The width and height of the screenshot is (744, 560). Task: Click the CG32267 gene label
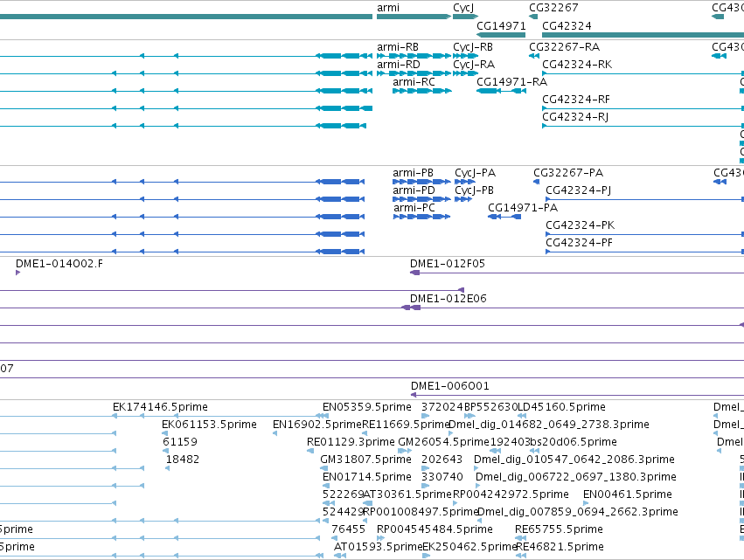pyautogui.click(x=553, y=8)
